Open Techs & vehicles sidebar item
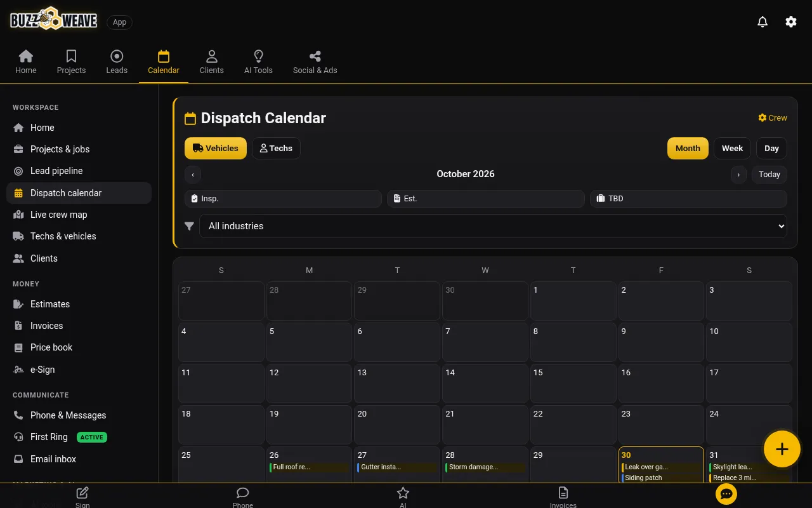Image resolution: width=812 pixels, height=508 pixels. (79, 236)
